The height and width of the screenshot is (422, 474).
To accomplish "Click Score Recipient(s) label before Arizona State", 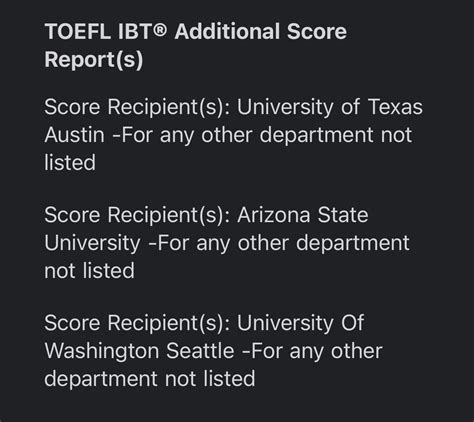I will pyautogui.click(x=138, y=215).
